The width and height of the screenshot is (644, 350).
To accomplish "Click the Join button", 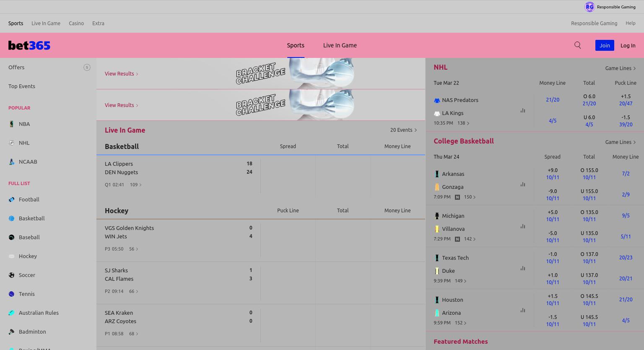I will (x=605, y=45).
